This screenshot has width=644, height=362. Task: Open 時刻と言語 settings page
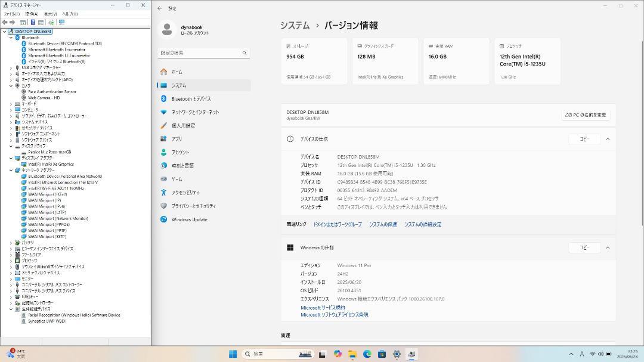[204, 166]
